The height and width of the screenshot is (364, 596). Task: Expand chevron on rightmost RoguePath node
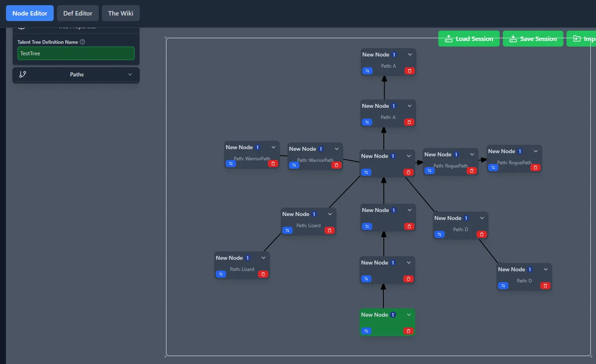click(535, 151)
